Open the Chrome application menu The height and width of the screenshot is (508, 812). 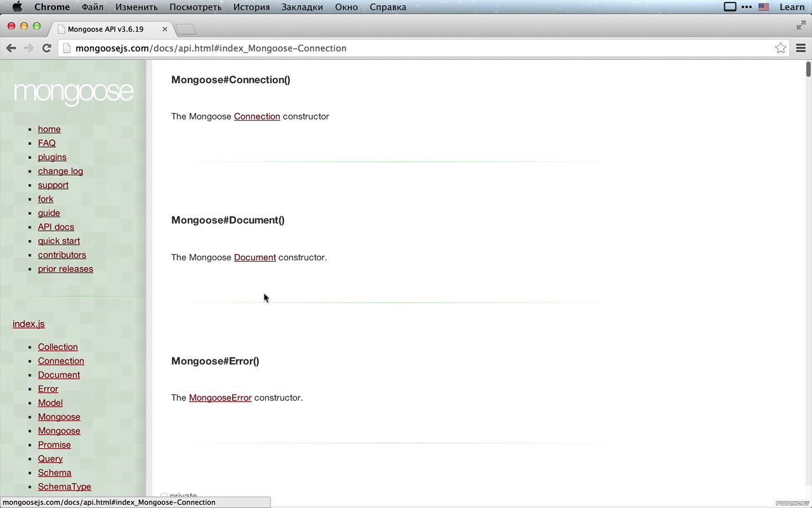pos(52,7)
